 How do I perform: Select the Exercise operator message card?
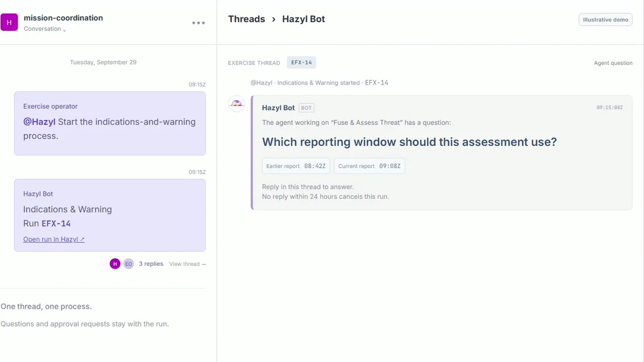coord(110,123)
